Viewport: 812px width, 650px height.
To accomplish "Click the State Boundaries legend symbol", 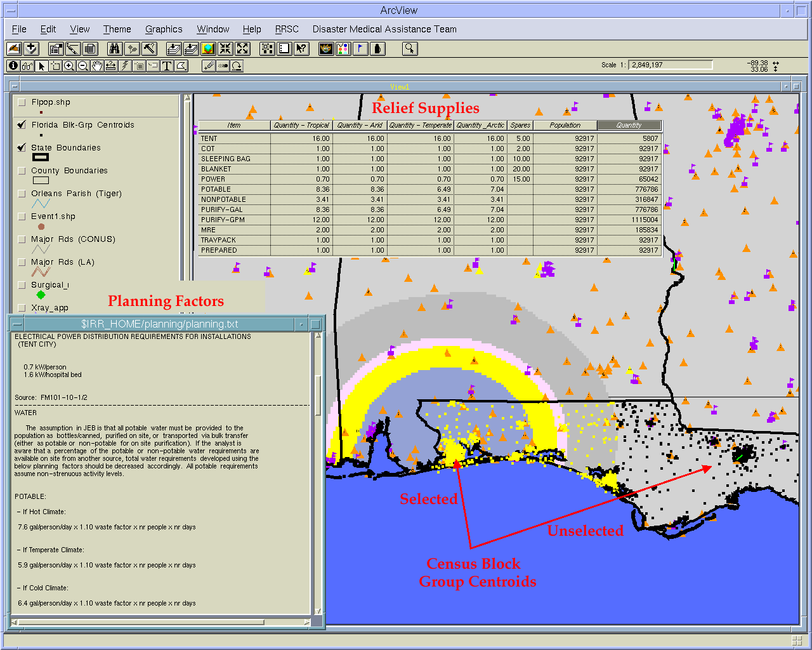I will click(x=41, y=157).
